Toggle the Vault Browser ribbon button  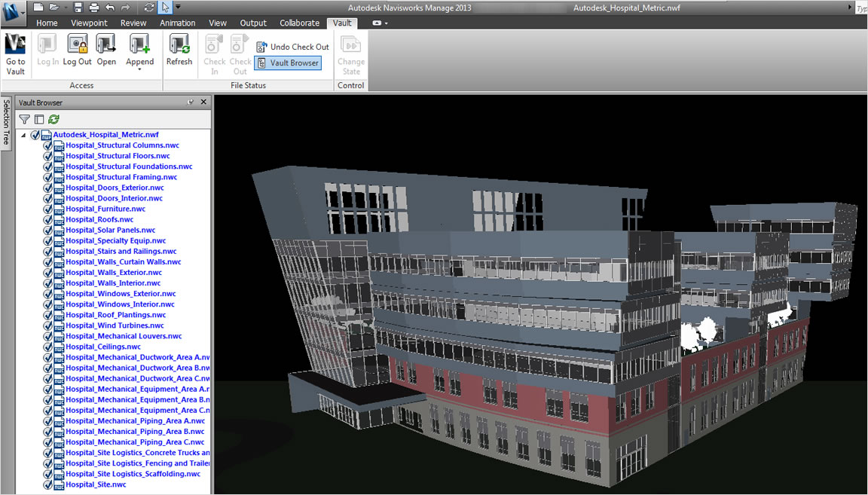(288, 63)
